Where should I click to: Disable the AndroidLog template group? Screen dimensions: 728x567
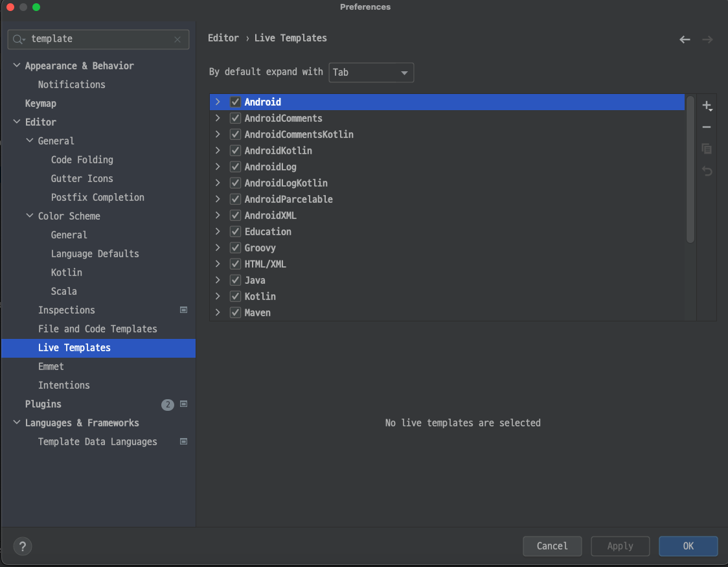(235, 167)
